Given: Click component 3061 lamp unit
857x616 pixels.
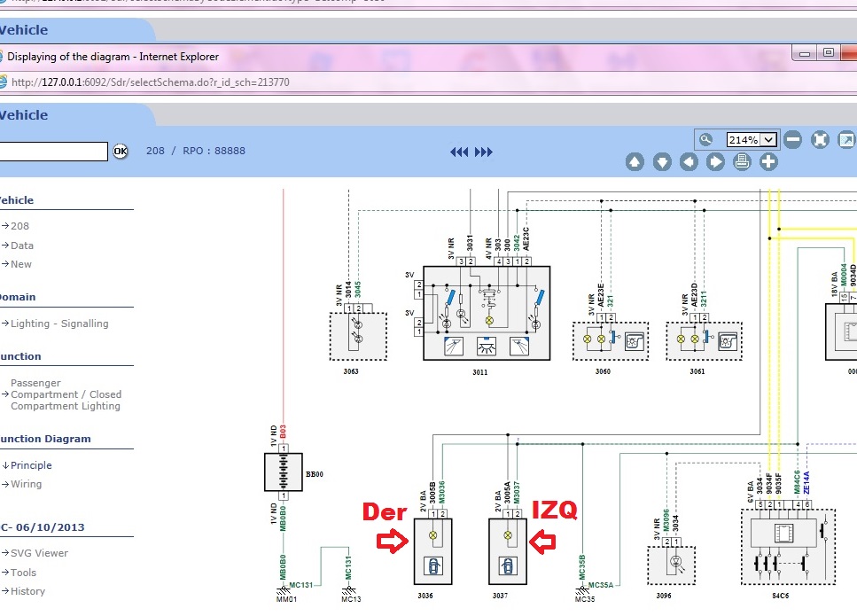Looking at the screenshot, I should pos(704,341).
